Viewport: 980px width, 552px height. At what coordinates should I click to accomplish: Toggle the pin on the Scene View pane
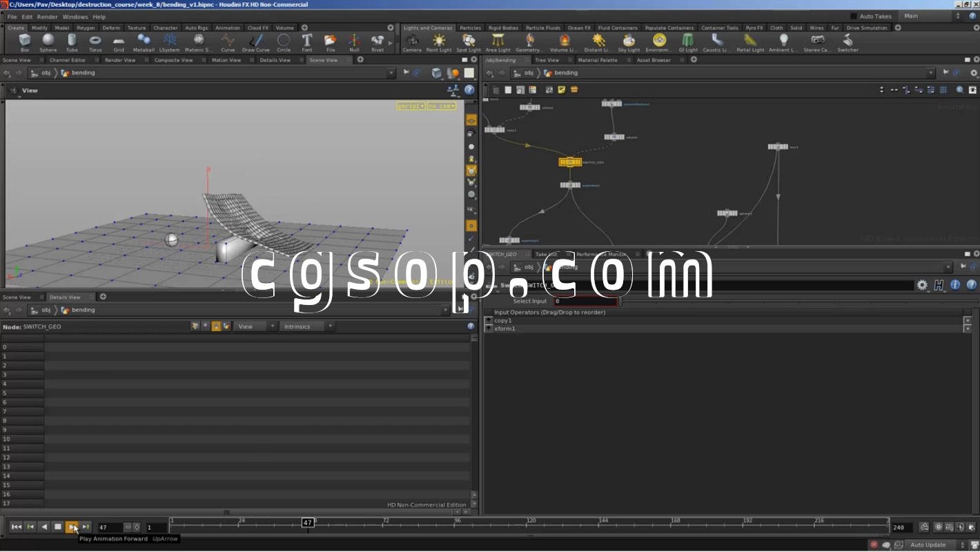pos(406,72)
